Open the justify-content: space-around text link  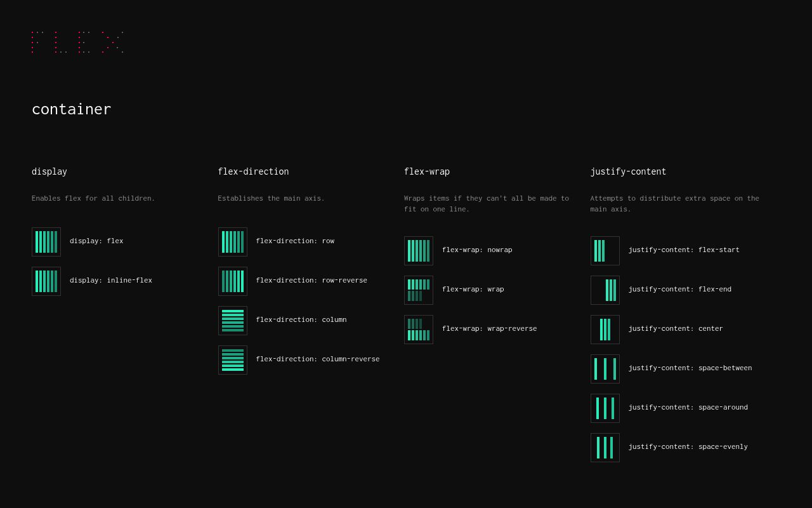[688, 408]
